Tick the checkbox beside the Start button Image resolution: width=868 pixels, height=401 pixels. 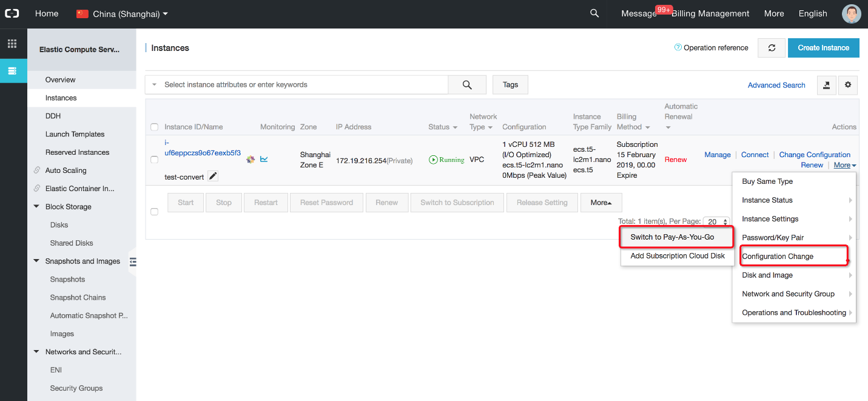(x=154, y=211)
